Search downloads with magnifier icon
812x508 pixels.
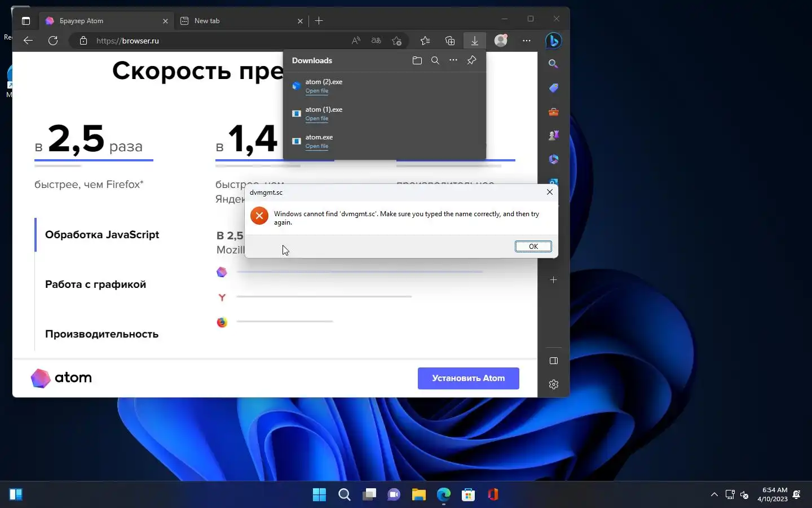[435, 60]
